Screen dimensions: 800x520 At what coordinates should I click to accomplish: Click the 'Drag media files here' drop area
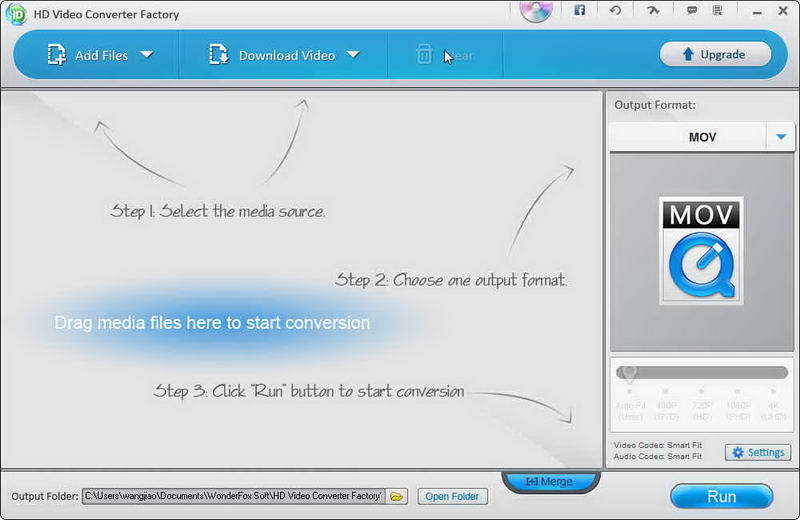(x=212, y=323)
